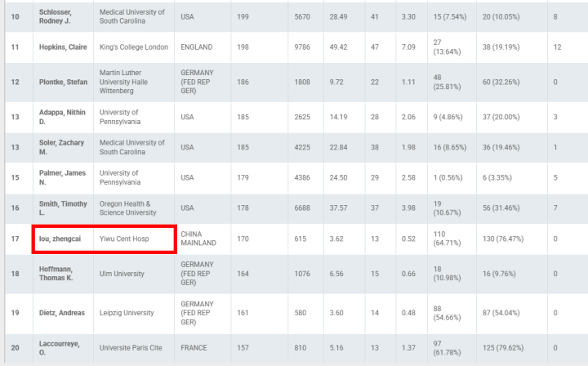
Task: Open Adappa, Nithin D. author record
Action: point(61,117)
